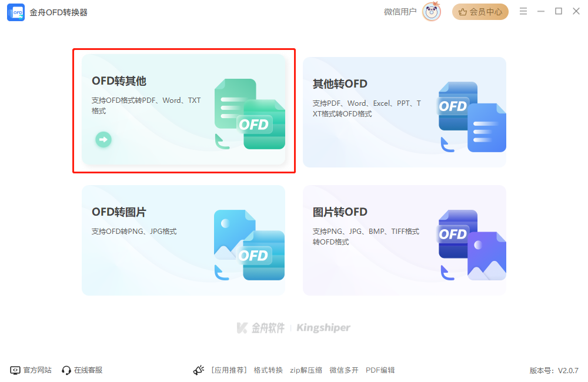This screenshot has height=382, width=588.
Task: Open 在线客服 online support link
Action: coord(88,370)
